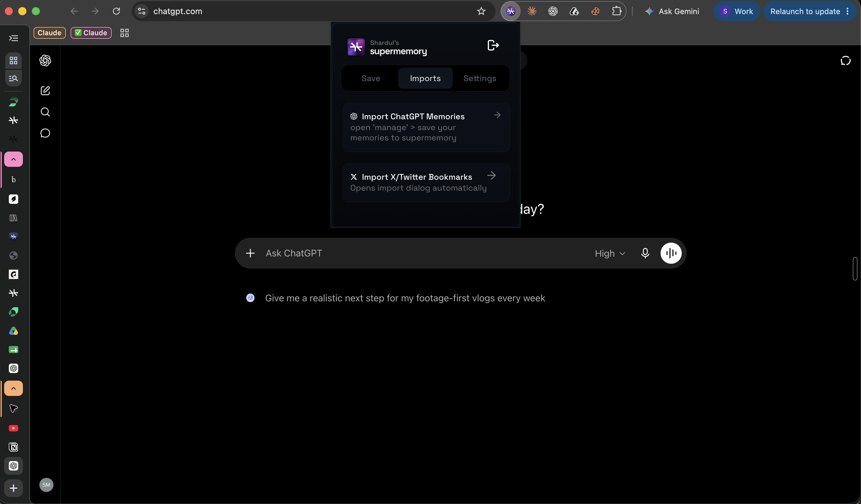Open the Chrome three-dot menu
The width and height of the screenshot is (861, 504).
tap(847, 11)
